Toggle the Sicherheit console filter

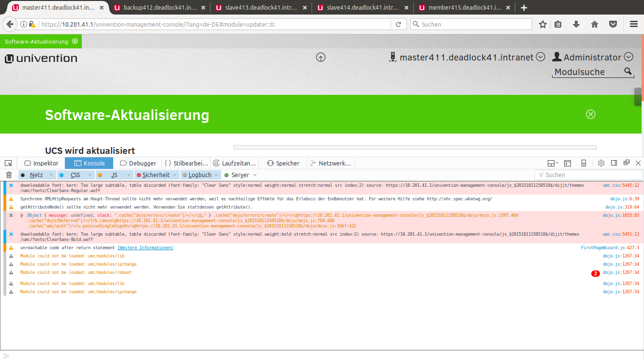[x=154, y=175]
